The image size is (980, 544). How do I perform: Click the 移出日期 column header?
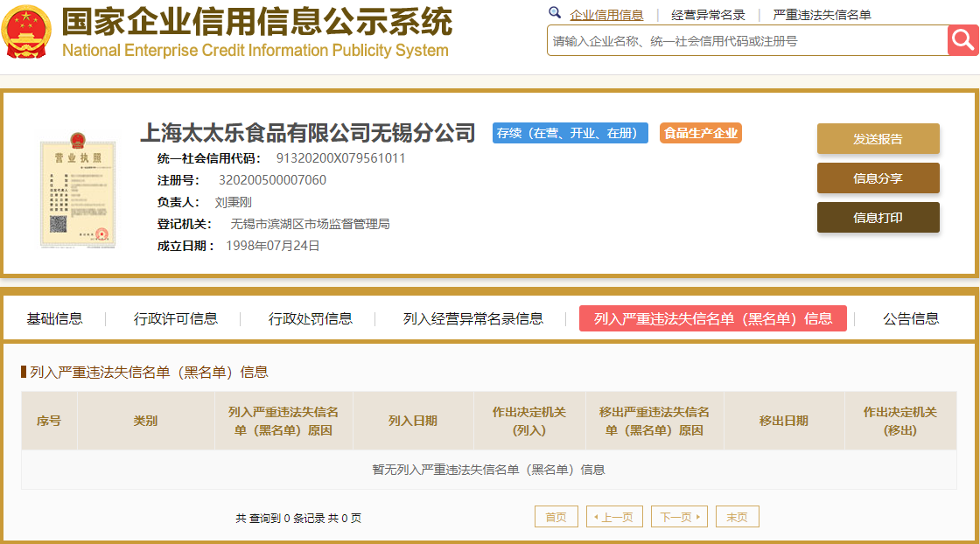point(784,421)
